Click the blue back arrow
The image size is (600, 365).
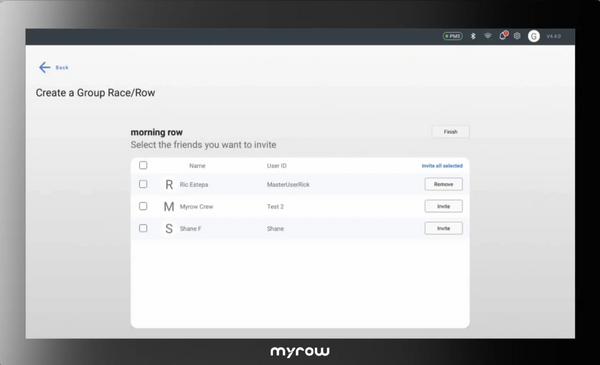pyautogui.click(x=44, y=67)
